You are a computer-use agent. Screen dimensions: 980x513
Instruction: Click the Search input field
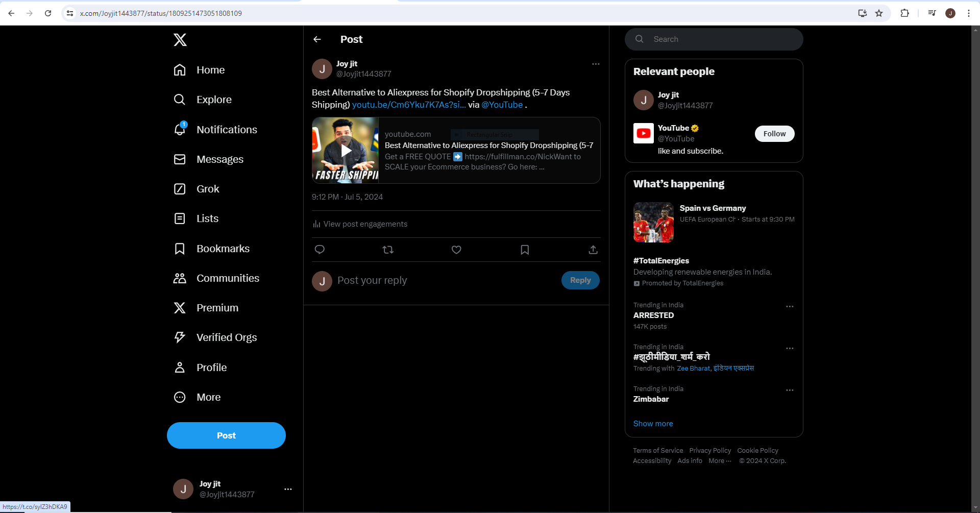point(714,39)
